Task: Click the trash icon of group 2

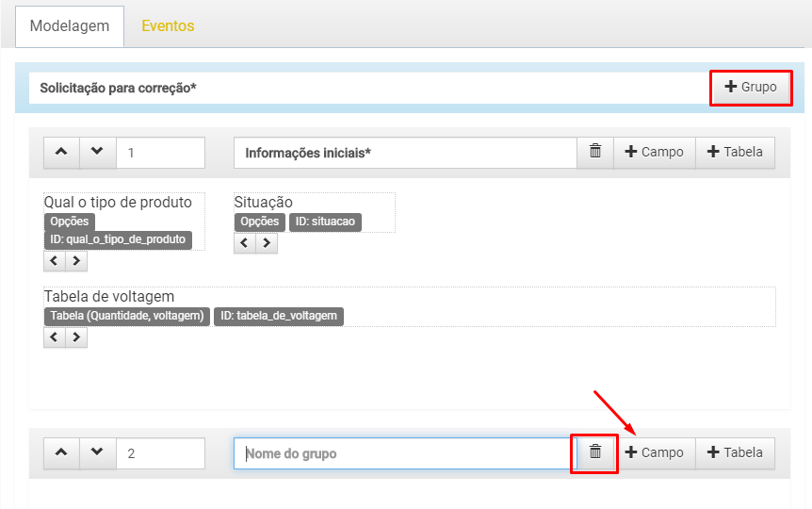Action: point(595,453)
